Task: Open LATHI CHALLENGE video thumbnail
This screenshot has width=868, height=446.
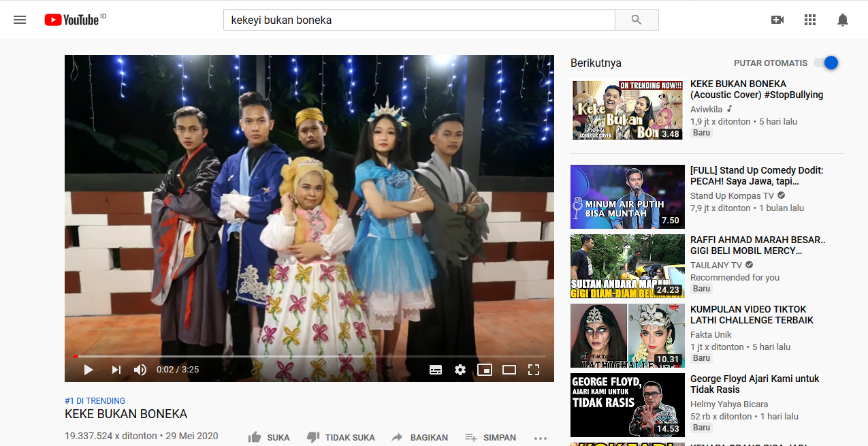Action: click(x=628, y=336)
